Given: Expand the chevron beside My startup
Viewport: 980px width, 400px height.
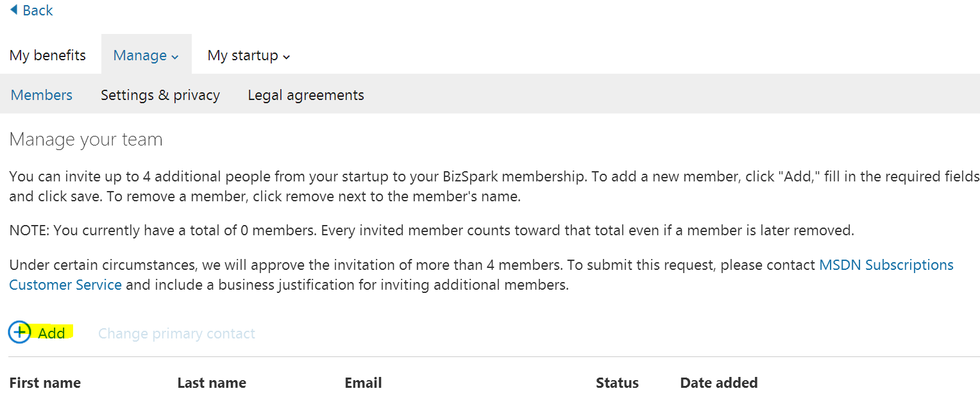Looking at the screenshot, I should [287, 57].
